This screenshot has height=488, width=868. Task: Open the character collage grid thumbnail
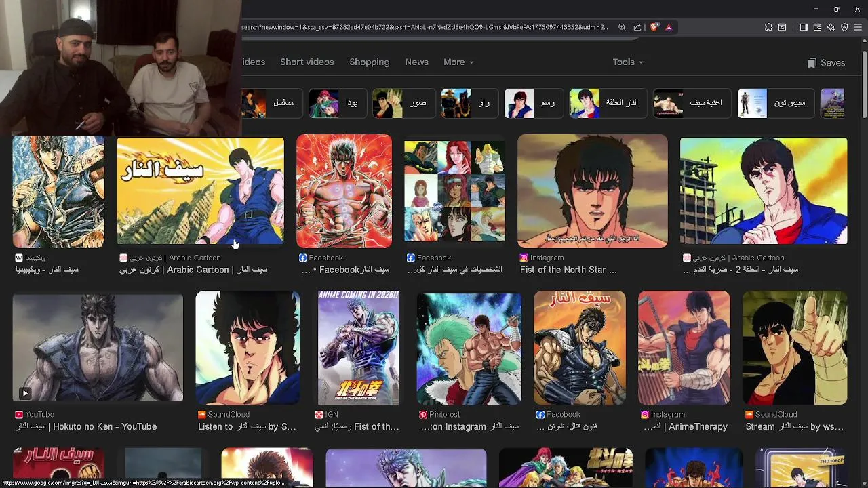pos(454,191)
